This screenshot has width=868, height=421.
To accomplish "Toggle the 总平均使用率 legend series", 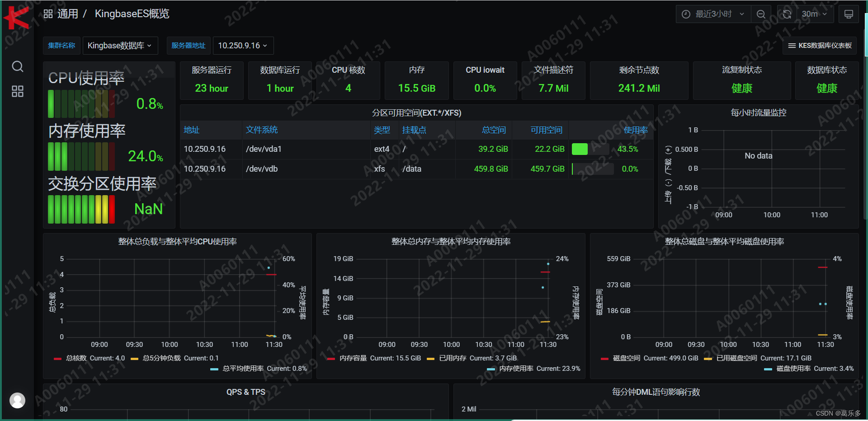I will click(x=243, y=369).
